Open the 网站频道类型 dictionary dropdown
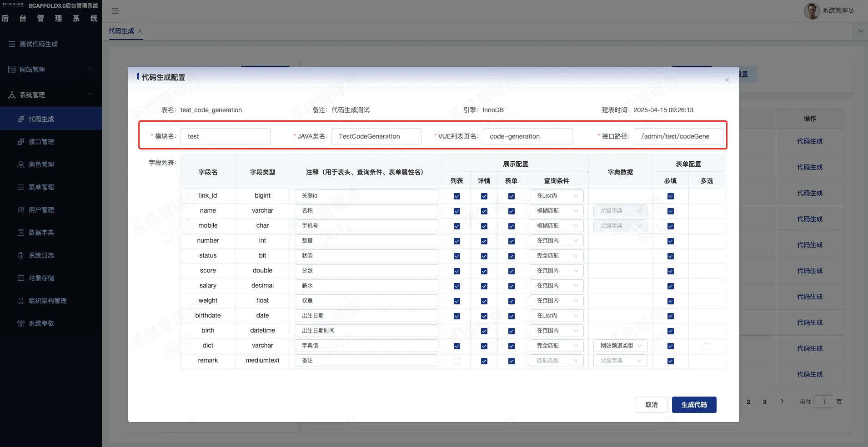The width and height of the screenshot is (868, 447). (x=620, y=346)
